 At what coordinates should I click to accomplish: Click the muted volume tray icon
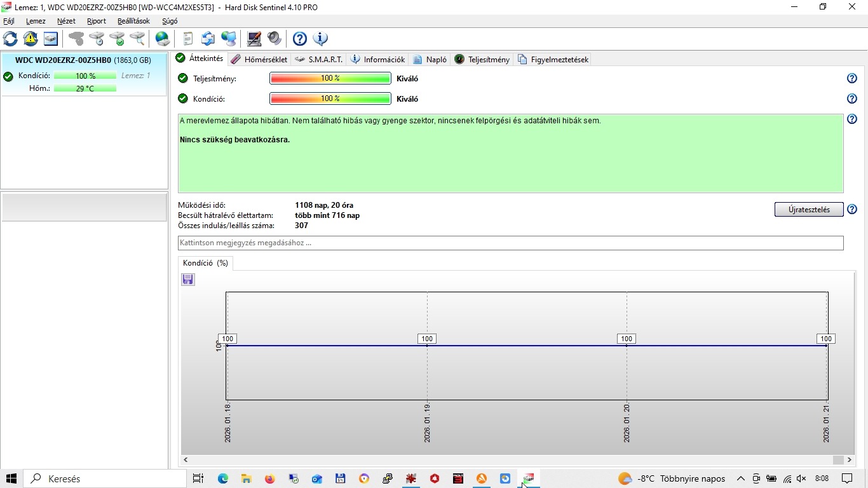802,478
